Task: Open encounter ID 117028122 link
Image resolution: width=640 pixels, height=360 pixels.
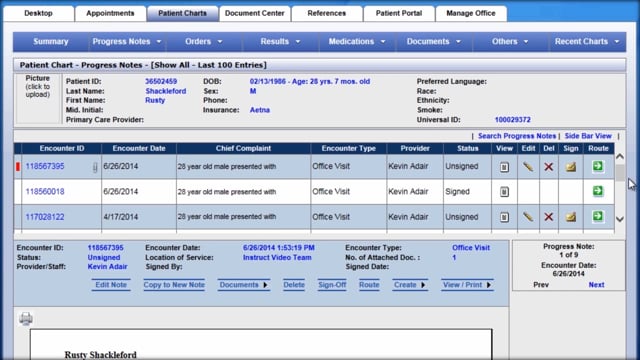Action: tap(45, 217)
